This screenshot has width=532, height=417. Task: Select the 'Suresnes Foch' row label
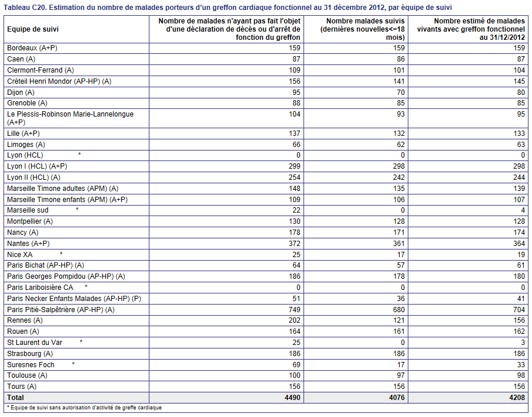(x=30, y=365)
